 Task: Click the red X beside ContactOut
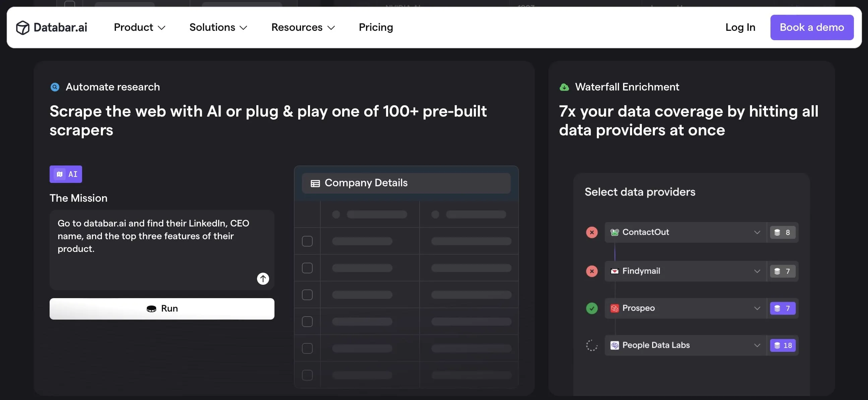592,232
